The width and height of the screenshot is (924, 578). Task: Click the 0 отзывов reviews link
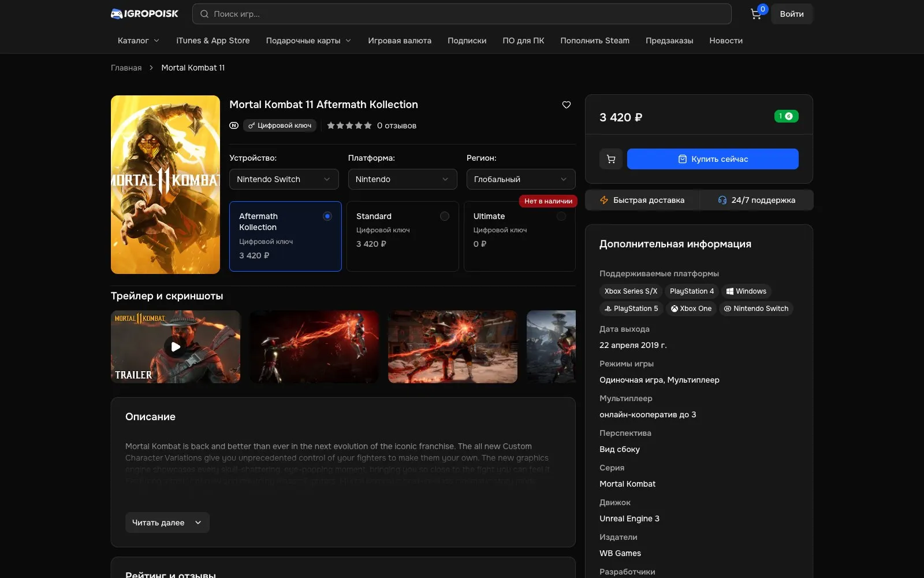[x=397, y=125]
